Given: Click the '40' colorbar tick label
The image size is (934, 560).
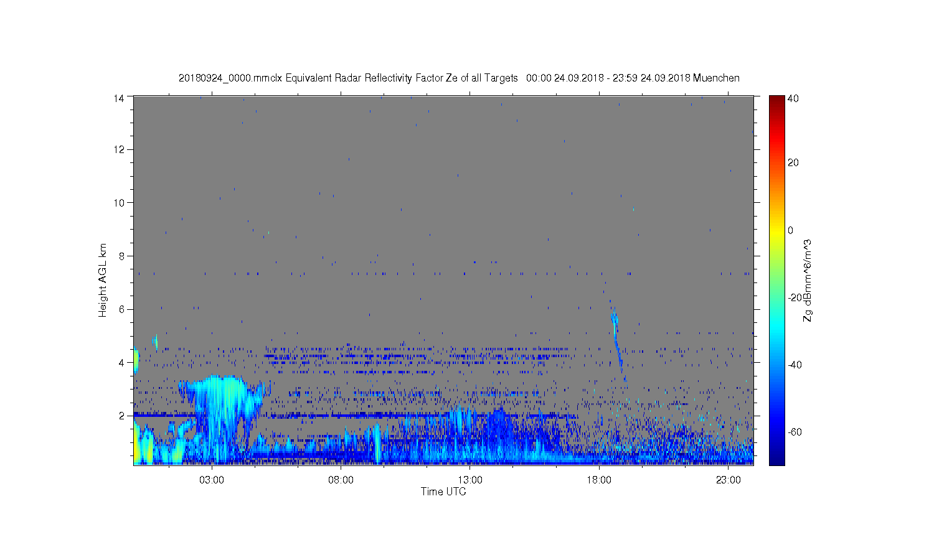Looking at the screenshot, I should click(793, 98).
